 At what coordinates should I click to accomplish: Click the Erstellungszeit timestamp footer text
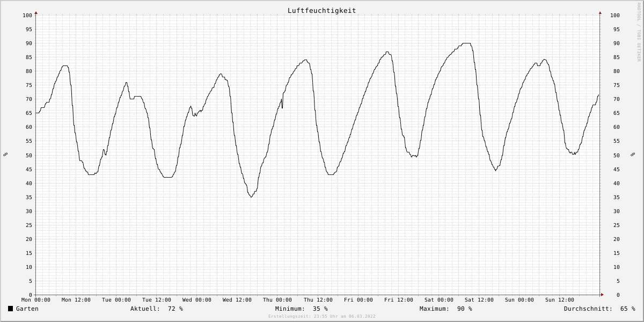click(322, 317)
